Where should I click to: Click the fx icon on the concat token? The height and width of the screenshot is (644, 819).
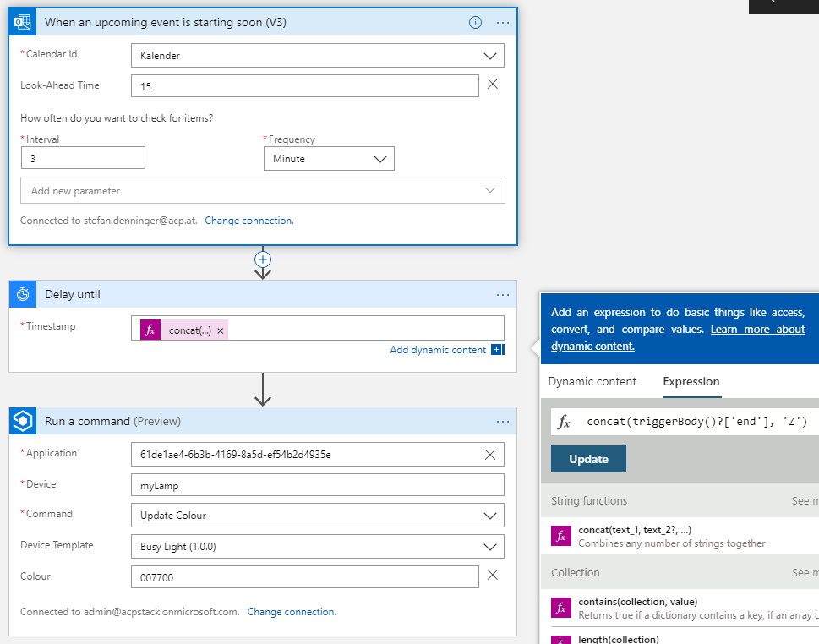(150, 330)
